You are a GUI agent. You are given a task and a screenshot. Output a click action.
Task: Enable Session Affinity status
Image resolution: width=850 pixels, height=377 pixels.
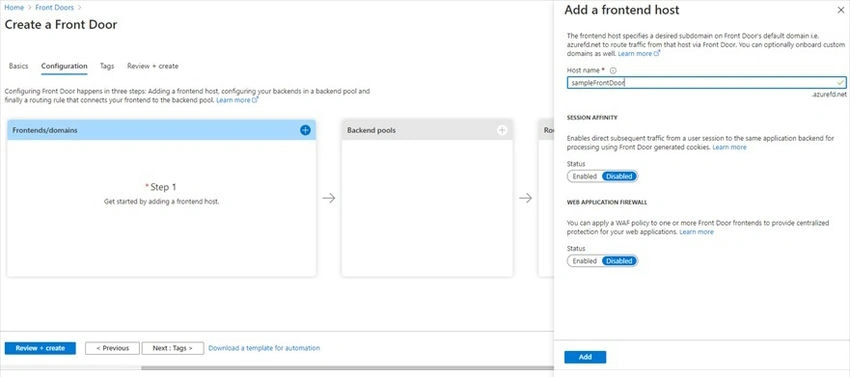(x=584, y=176)
